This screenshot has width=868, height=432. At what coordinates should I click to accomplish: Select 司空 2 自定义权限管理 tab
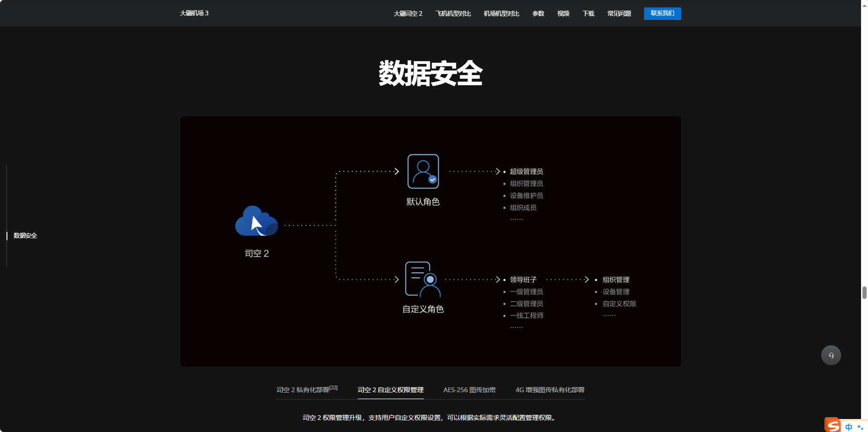pos(390,390)
